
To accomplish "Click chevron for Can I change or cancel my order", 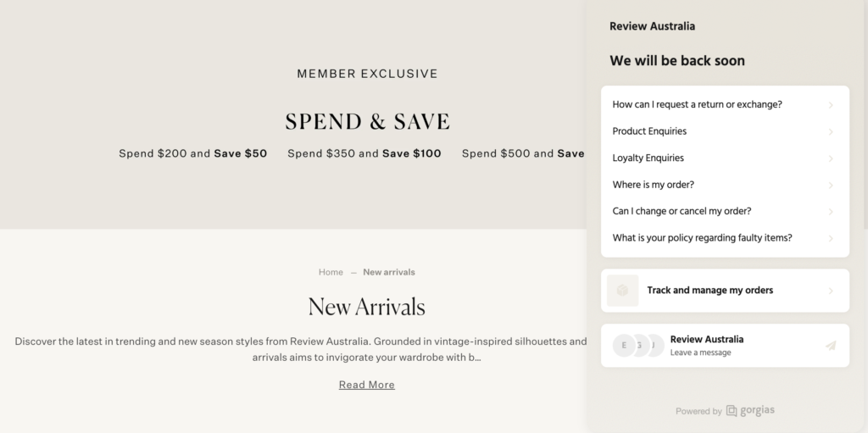I will pos(831,212).
